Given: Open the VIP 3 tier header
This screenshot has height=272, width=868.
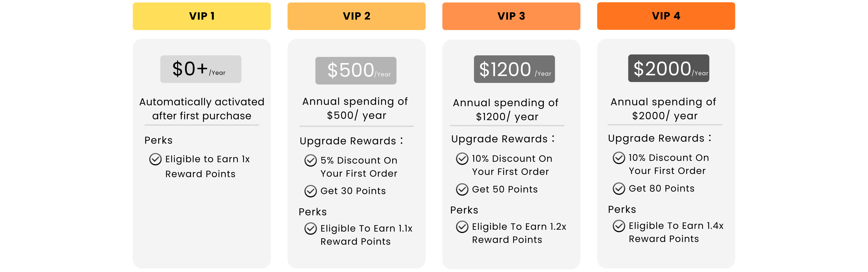Looking at the screenshot, I should (x=511, y=16).
